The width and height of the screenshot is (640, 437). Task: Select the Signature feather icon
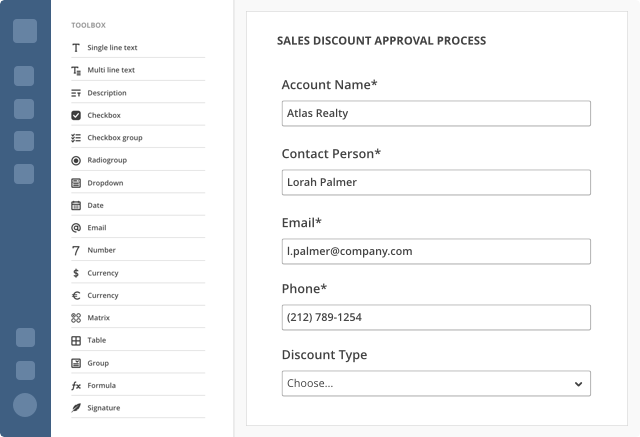coord(76,408)
